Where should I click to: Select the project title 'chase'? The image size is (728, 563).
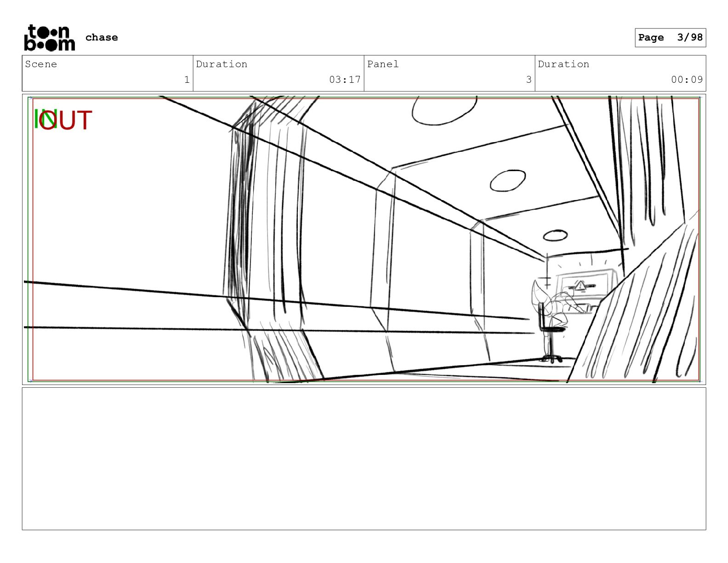(102, 38)
